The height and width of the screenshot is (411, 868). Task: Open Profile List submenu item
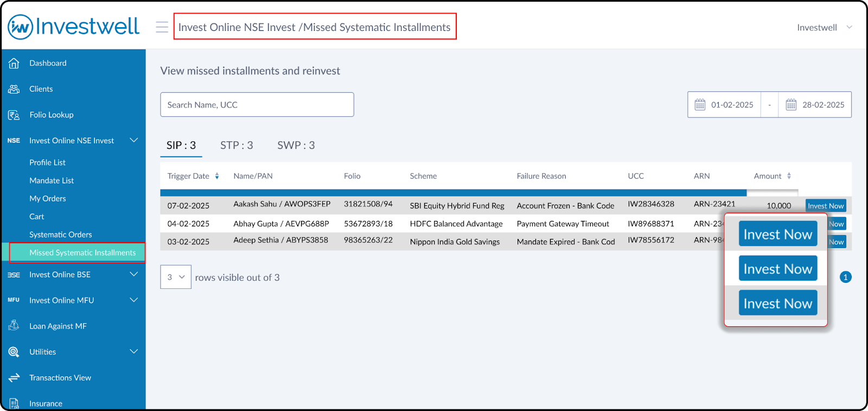coord(47,162)
